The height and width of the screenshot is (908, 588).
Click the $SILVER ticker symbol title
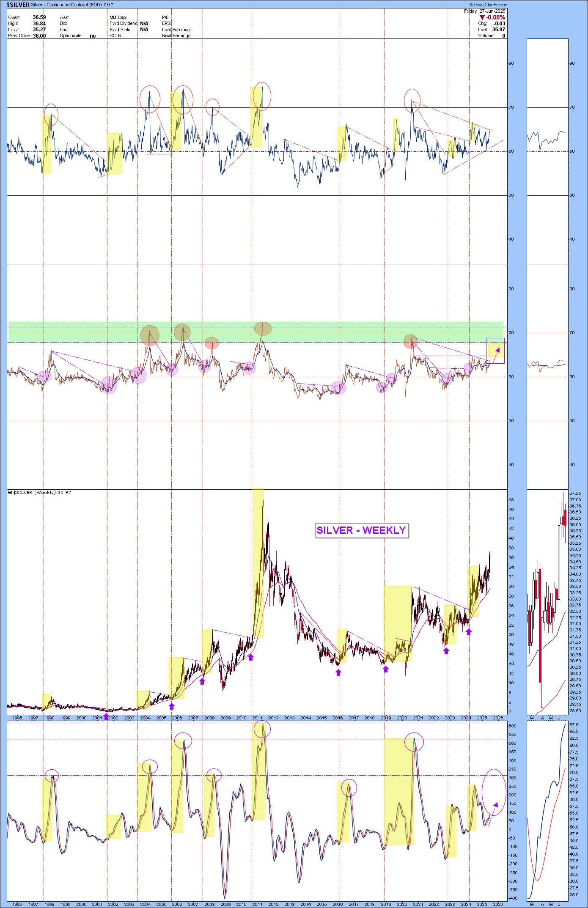tap(18, 5)
